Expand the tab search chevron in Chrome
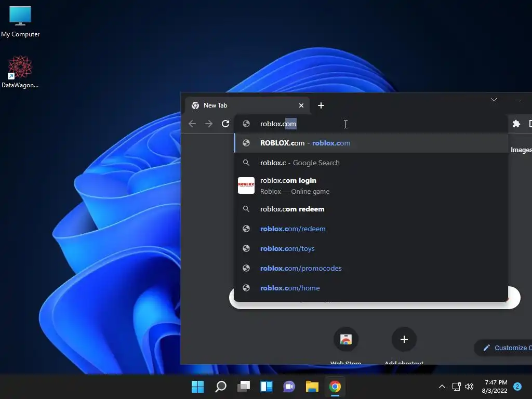Screen dimensions: 532x399 494,100
